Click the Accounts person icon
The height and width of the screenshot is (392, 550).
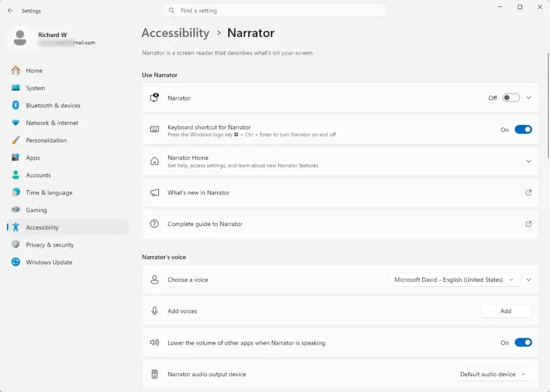pyautogui.click(x=16, y=175)
